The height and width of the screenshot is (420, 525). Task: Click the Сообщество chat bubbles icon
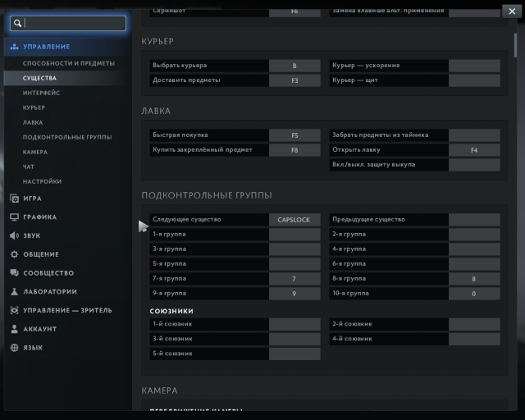click(x=14, y=273)
